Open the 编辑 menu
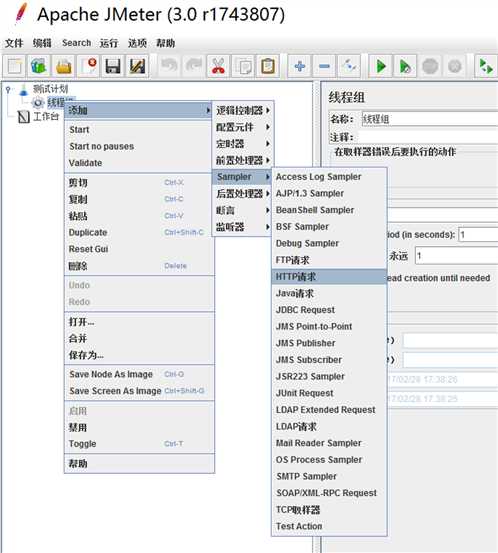This screenshot has width=498, height=553. 42,43
